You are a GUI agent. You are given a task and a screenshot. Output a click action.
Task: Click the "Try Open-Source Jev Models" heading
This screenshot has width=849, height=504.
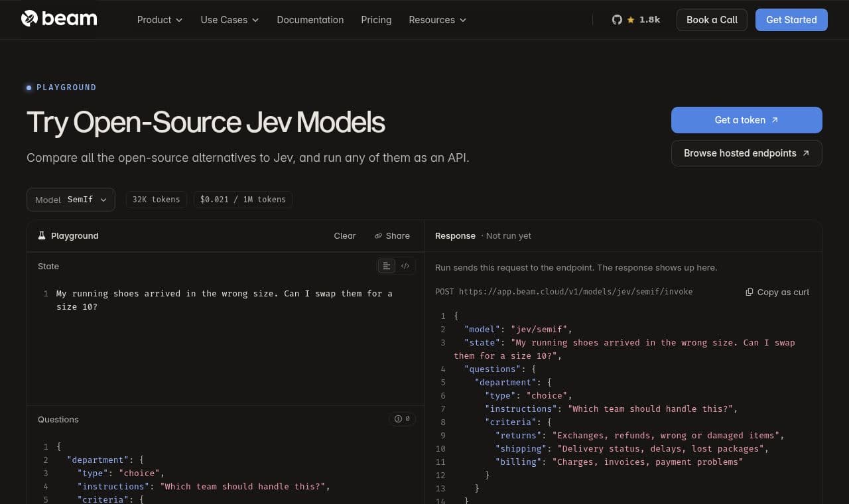(206, 123)
